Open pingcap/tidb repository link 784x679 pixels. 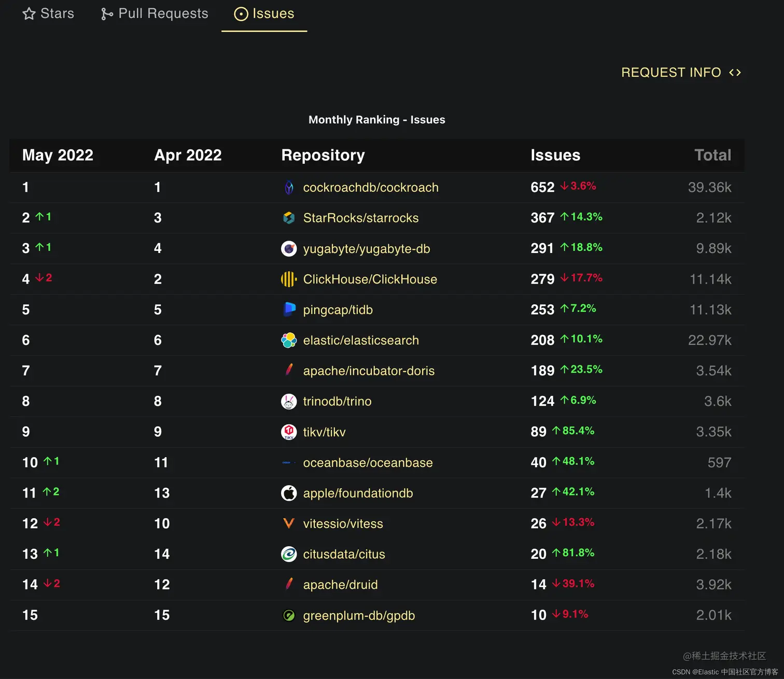[x=338, y=310]
